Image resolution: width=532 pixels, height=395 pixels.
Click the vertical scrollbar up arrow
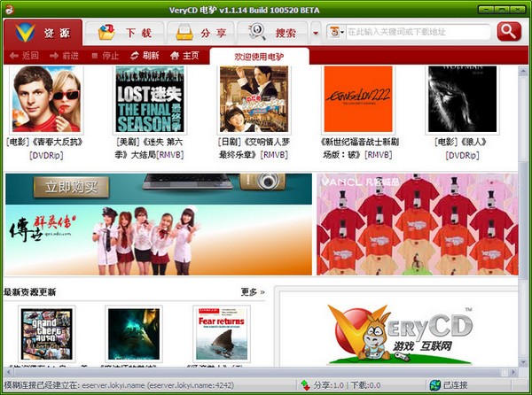pyautogui.click(x=523, y=71)
